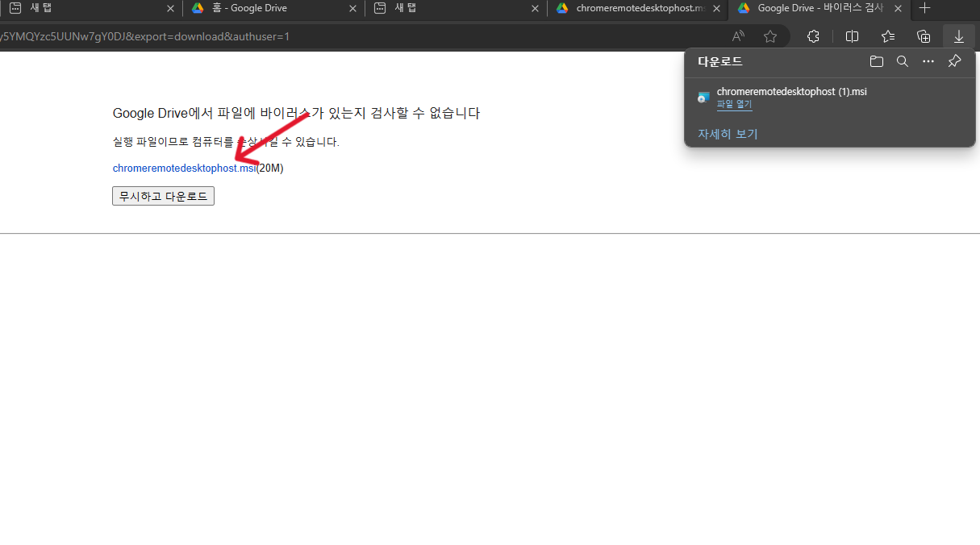Open the Extensions puzzle icon
Screen dimensions: 980x545
813,36
